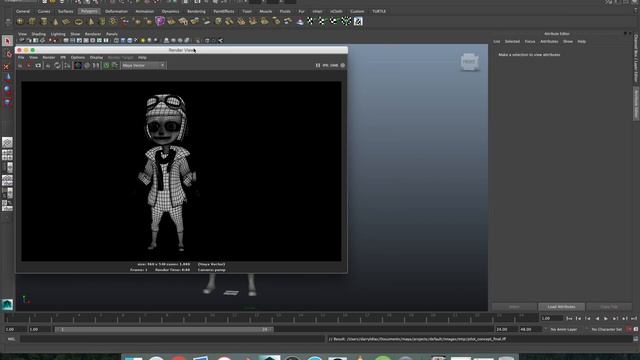The width and height of the screenshot is (640, 360).
Task: Switch to the Rendering shelf tab
Action: click(x=196, y=11)
